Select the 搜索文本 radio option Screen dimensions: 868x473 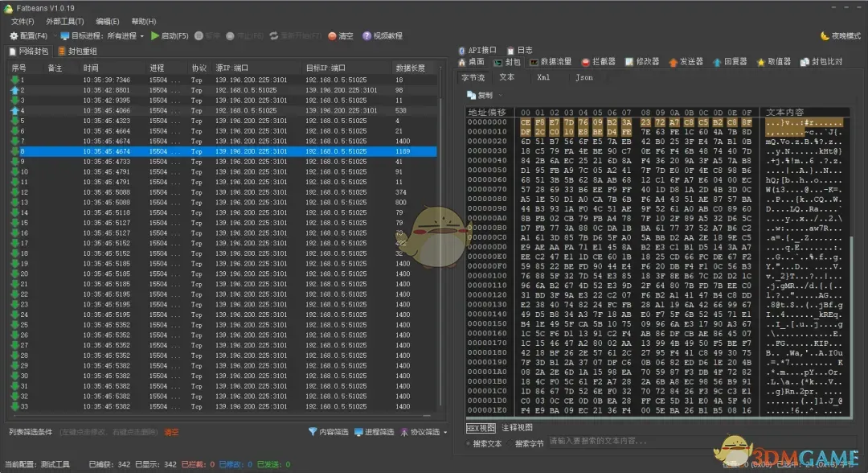click(469, 443)
